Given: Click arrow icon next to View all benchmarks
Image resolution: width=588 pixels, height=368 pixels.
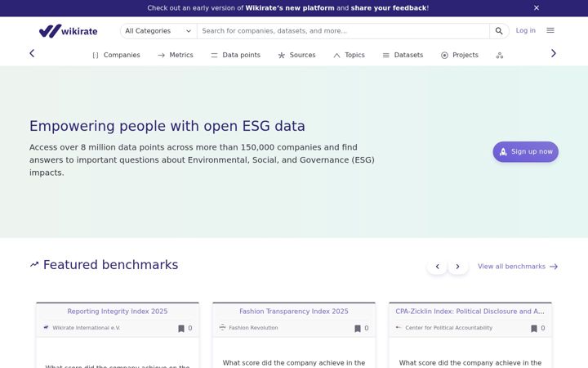Looking at the screenshot, I should pyautogui.click(x=554, y=267).
